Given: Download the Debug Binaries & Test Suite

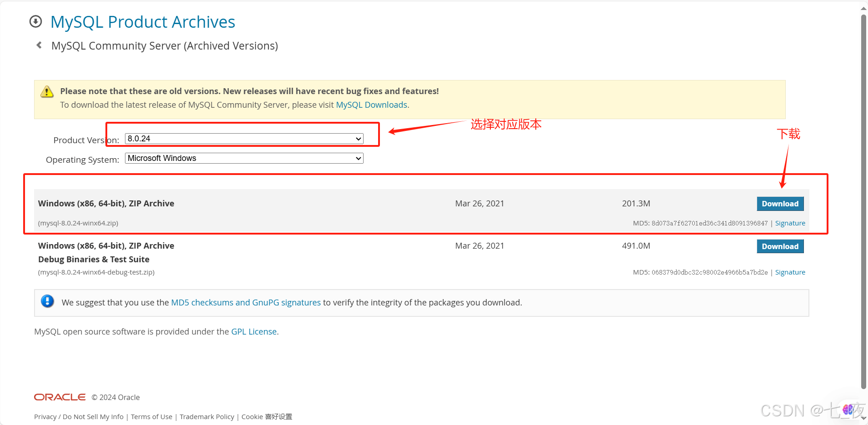Looking at the screenshot, I should tap(780, 246).
